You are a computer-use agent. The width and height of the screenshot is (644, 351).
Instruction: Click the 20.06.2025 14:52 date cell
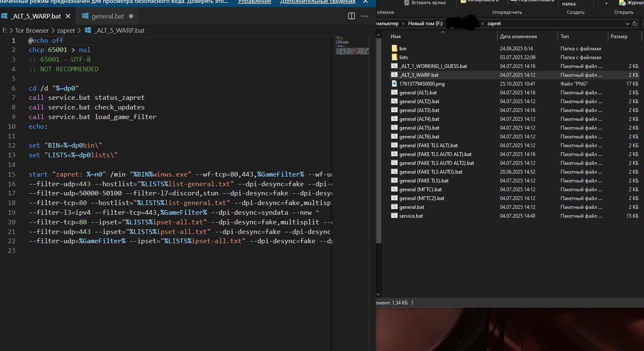click(517, 172)
